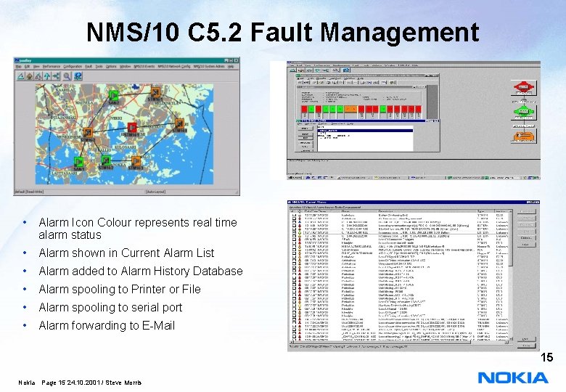The width and height of the screenshot is (566, 392).
Task: Select the orange node at the map's east side
Action: [179, 123]
